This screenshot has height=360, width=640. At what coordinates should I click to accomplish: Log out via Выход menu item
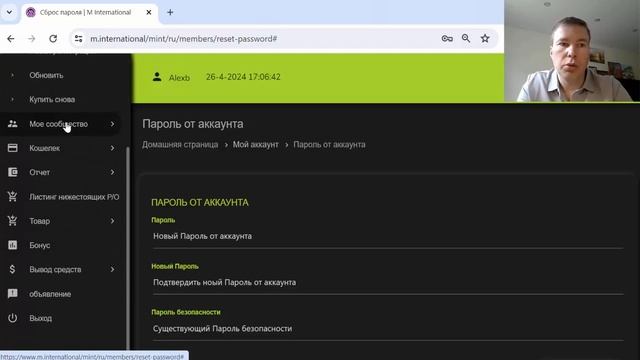pos(40,318)
